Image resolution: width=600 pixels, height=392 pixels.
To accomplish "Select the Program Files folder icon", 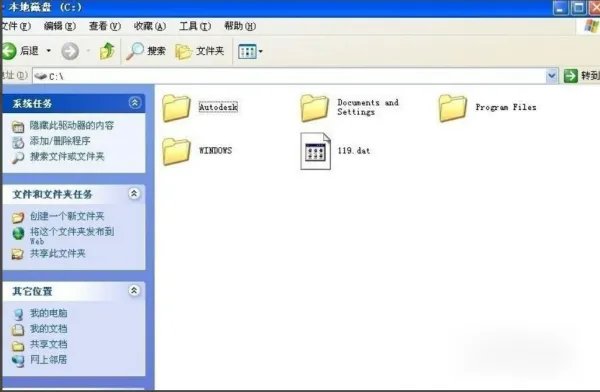I will pyautogui.click(x=452, y=108).
